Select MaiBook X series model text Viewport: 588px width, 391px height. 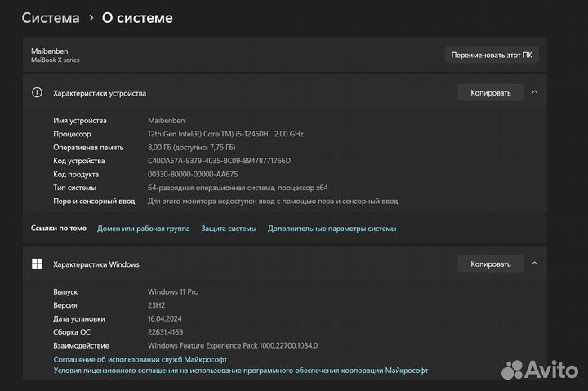[x=56, y=60]
